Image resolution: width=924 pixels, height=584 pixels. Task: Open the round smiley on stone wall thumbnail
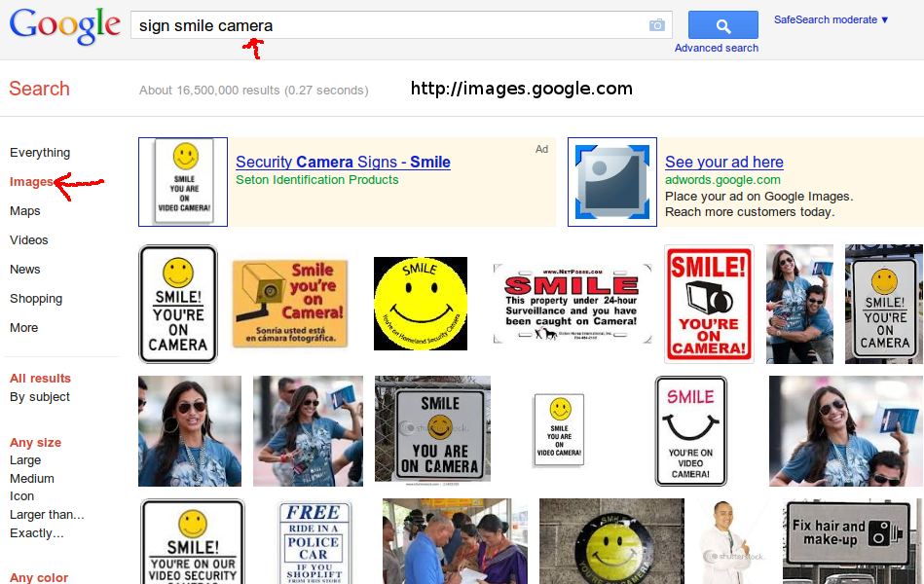[x=611, y=542]
